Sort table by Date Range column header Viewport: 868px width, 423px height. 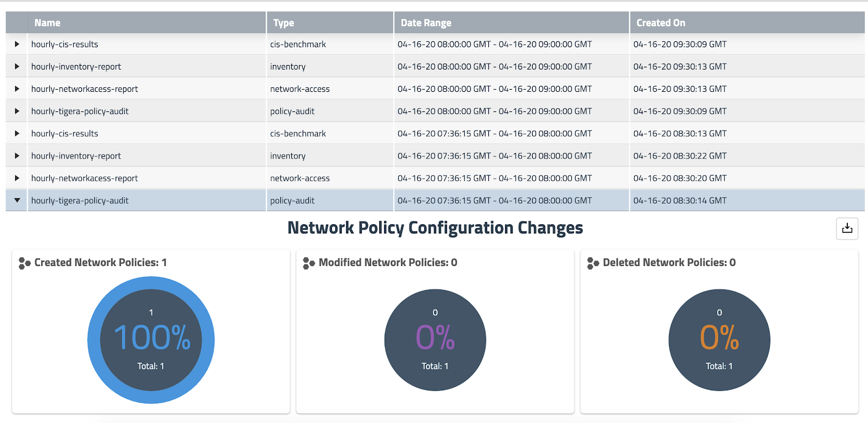(x=426, y=23)
